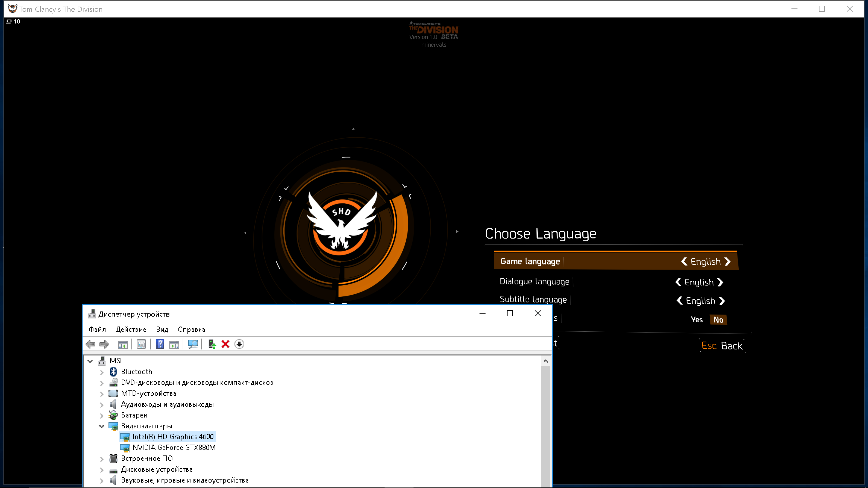Click the Disable device down-arrow icon
This screenshot has width=868, height=488.
click(239, 344)
